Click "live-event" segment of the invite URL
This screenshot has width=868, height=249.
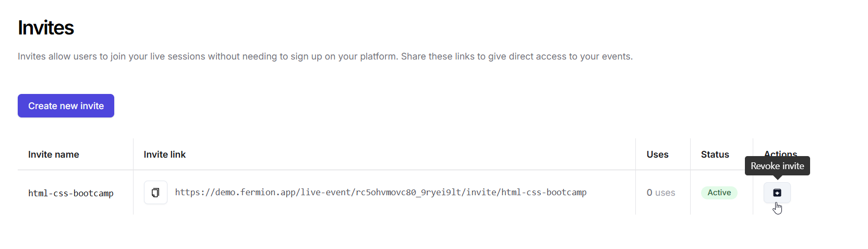[325, 193]
